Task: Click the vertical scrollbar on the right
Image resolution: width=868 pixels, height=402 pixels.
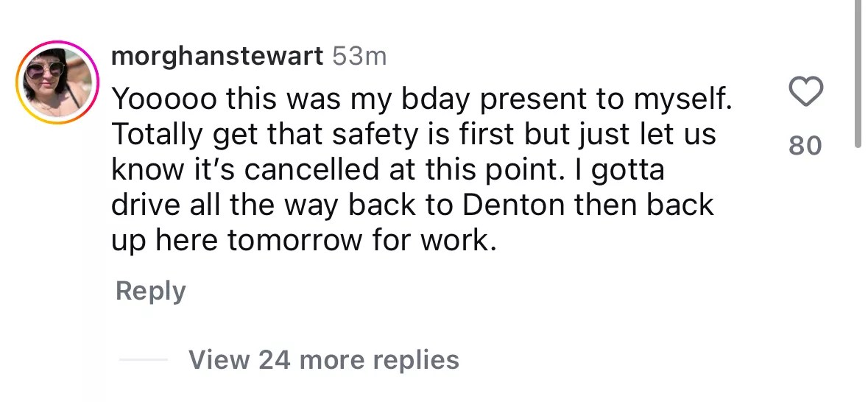Action: click(858, 74)
